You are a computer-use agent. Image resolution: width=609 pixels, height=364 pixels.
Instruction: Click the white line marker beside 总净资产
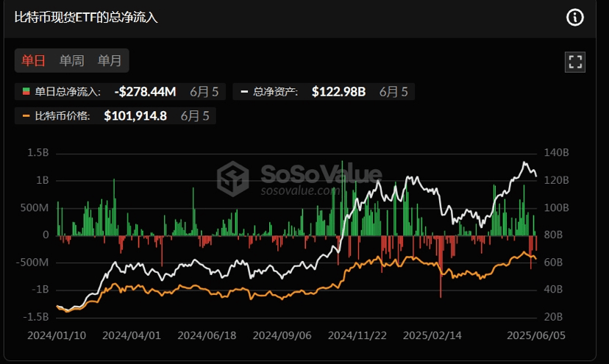point(244,92)
